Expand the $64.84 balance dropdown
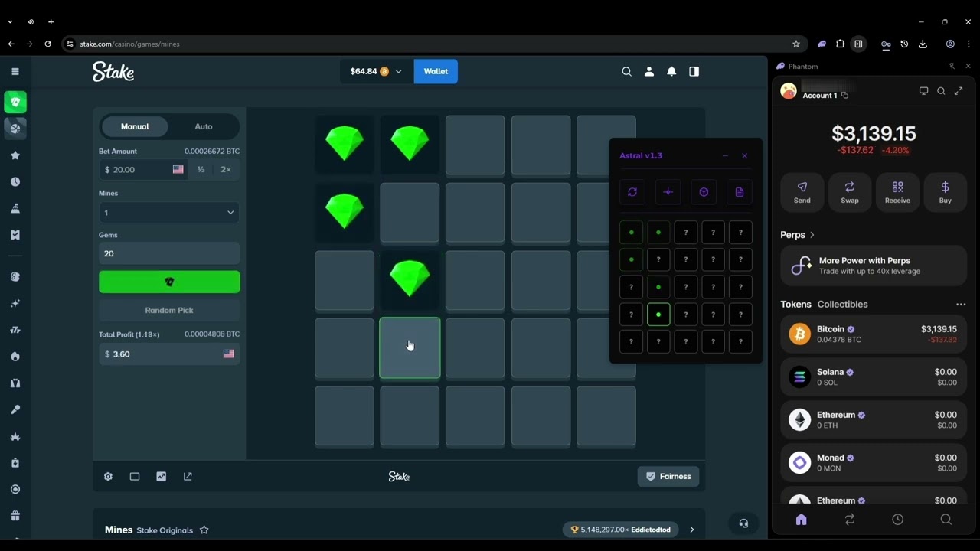The image size is (980, 551). [x=398, y=71]
